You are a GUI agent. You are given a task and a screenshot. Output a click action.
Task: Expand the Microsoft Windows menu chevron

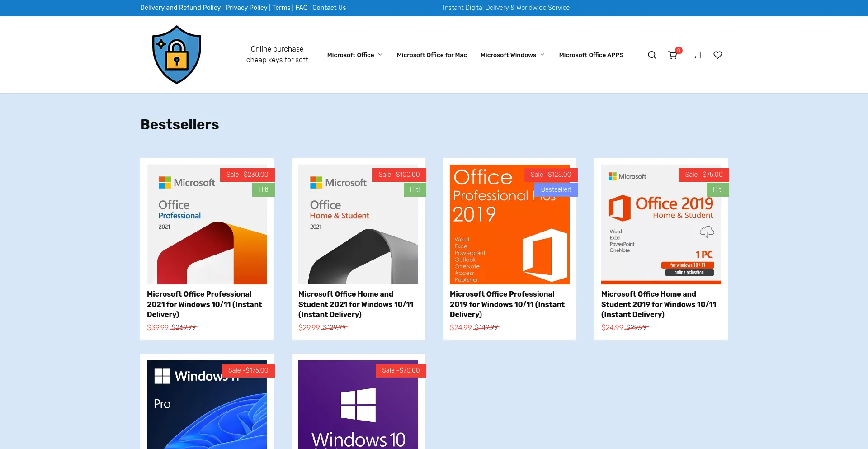coord(542,55)
